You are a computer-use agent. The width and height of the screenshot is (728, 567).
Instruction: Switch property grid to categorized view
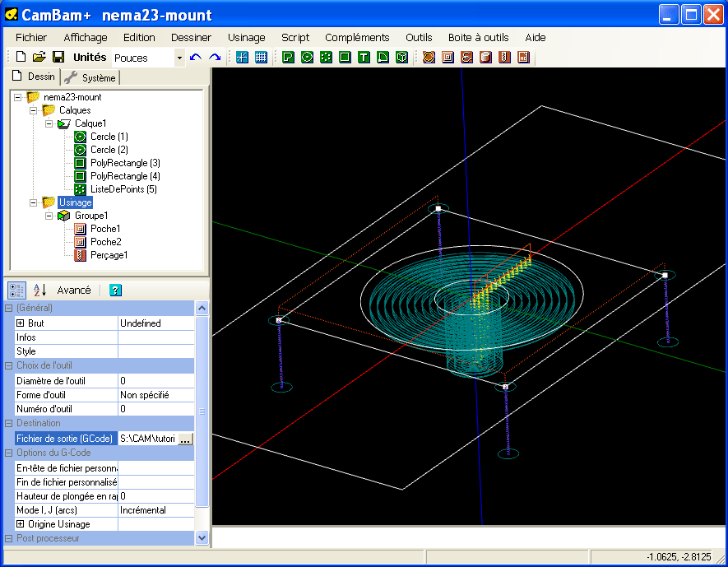pos(16,290)
